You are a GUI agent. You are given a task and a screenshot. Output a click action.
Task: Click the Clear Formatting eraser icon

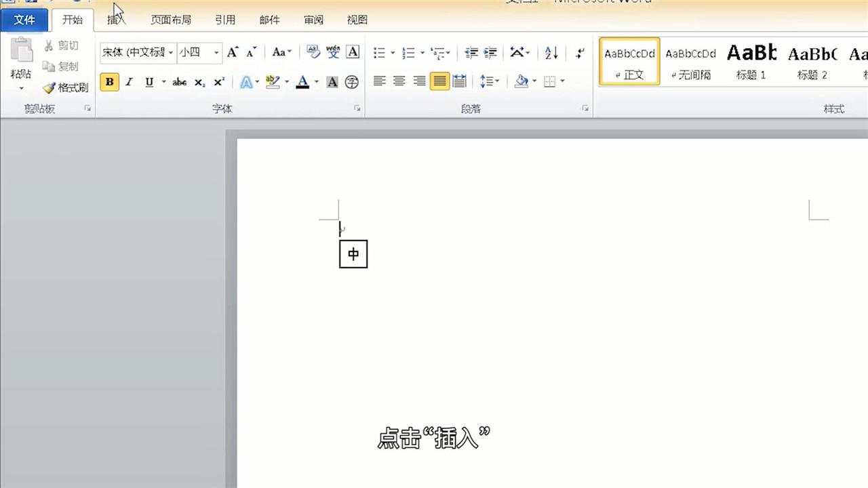pos(313,52)
